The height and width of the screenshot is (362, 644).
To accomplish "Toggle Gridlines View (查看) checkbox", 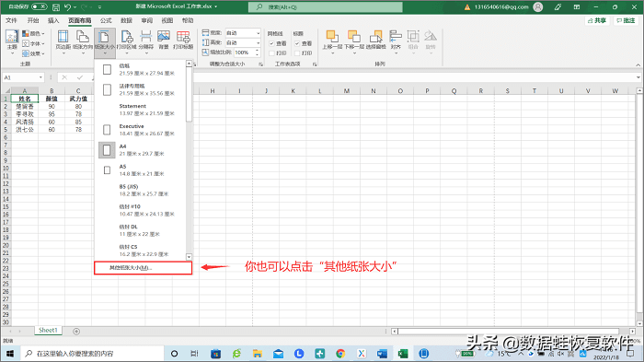I will (x=271, y=43).
